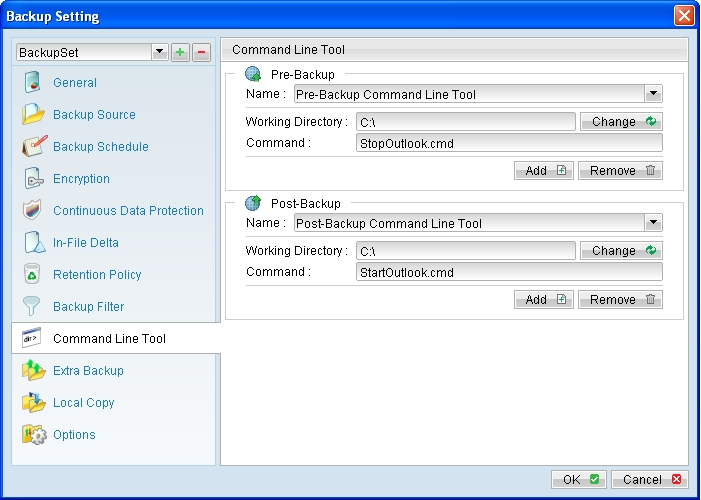Click the red minus remove backup set icon
Viewport: 701px width, 500px height.
click(201, 52)
